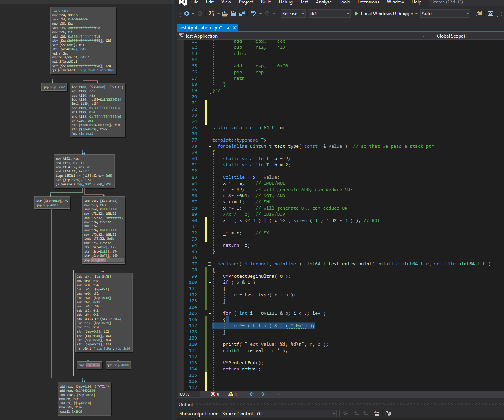Collapse the test_entry_point function at line 97
This screenshot has width=504, height=420.
pyautogui.click(x=209, y=264)
